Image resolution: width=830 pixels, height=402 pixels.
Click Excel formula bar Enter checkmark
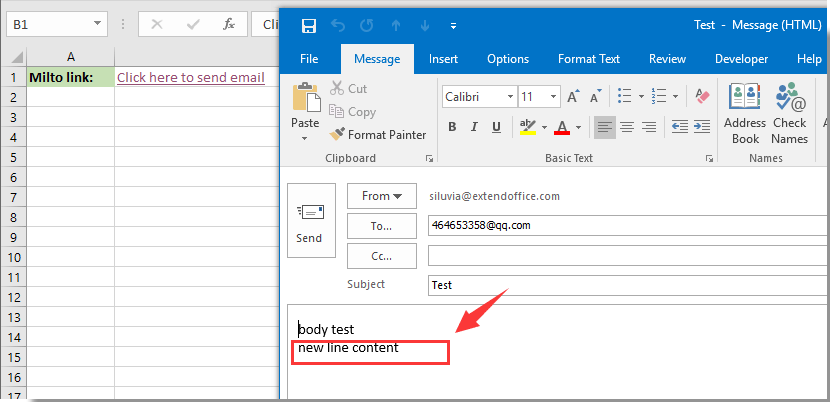(x=193, y=24)
